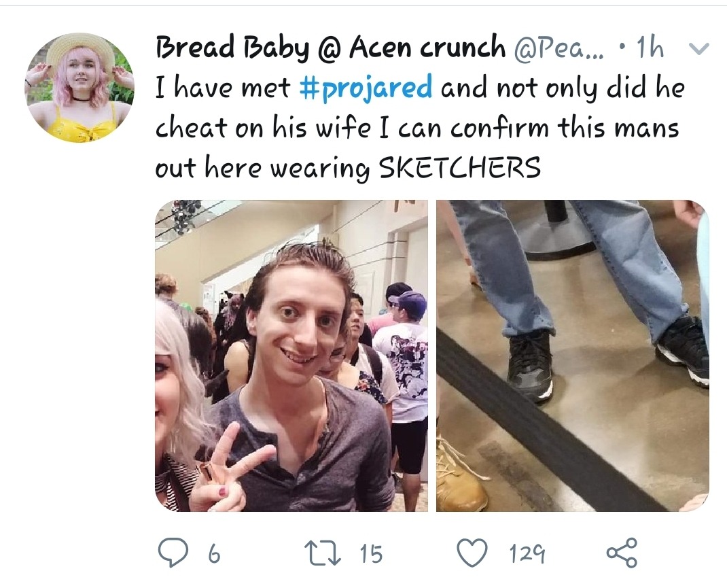This screenshot has height=588, width=727.
Task: View the photo of jeans and black sneakers
Action: pos(573,356)
